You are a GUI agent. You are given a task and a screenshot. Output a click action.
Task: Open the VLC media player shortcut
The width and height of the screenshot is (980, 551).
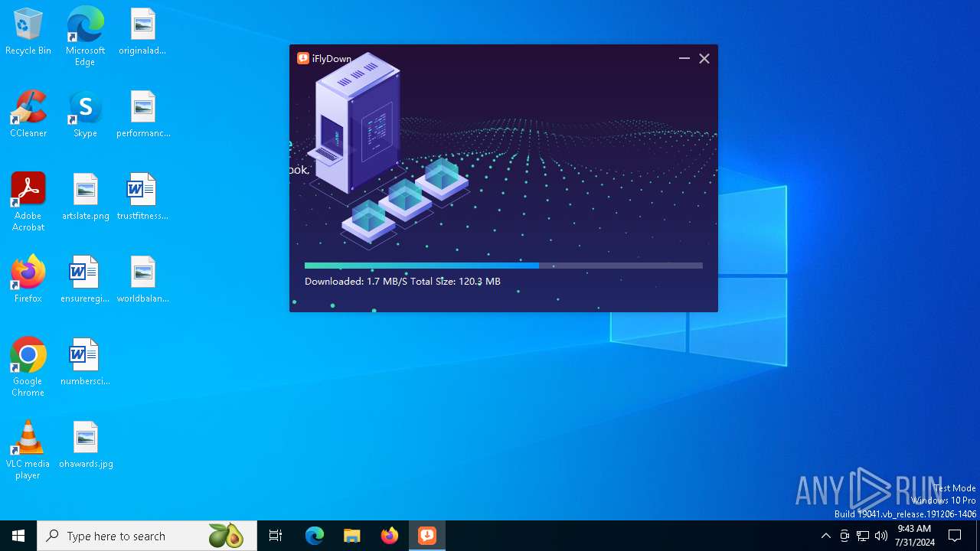click(x=28, y=450)
